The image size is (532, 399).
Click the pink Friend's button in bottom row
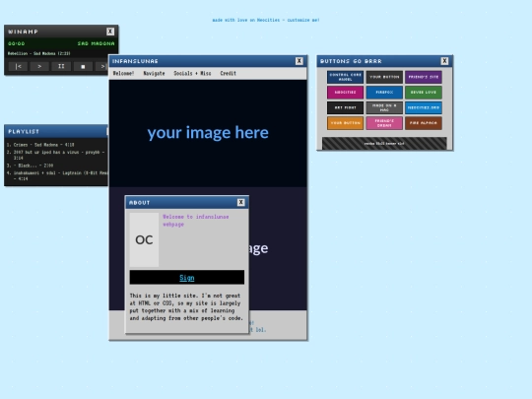(384, 123)
